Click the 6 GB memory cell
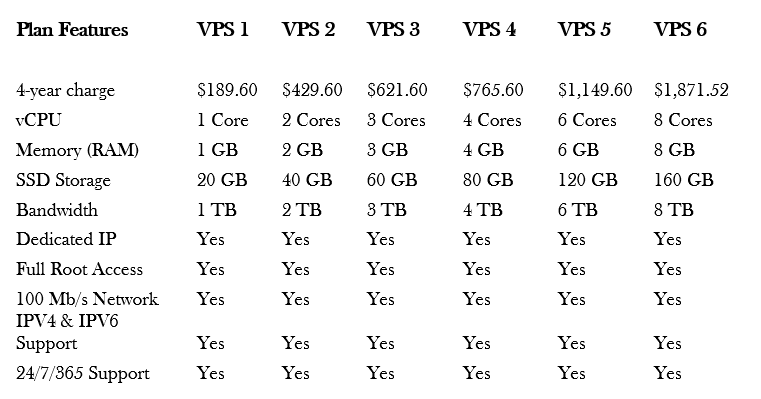 coord(578,150)
